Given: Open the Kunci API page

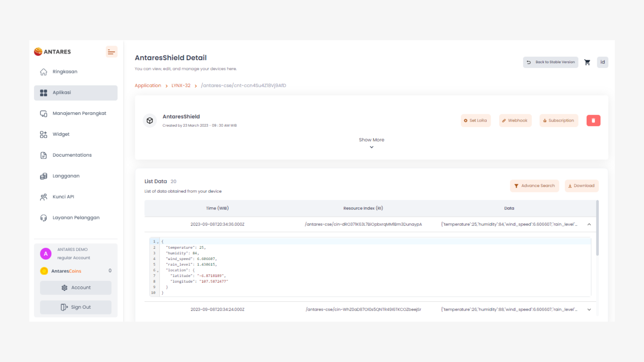Looking at the screenshot, I should point(63,197).
